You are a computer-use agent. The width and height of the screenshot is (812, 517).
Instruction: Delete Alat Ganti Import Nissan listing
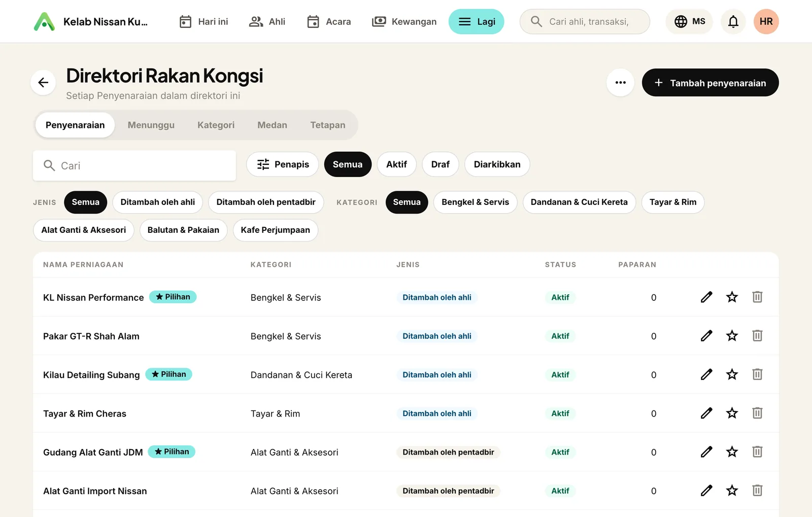[757, 491]
